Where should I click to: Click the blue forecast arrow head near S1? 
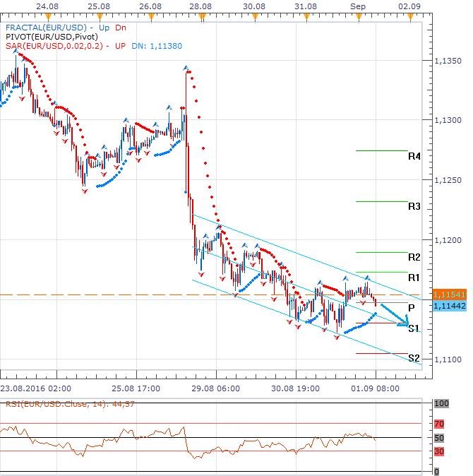pos(404,323)
